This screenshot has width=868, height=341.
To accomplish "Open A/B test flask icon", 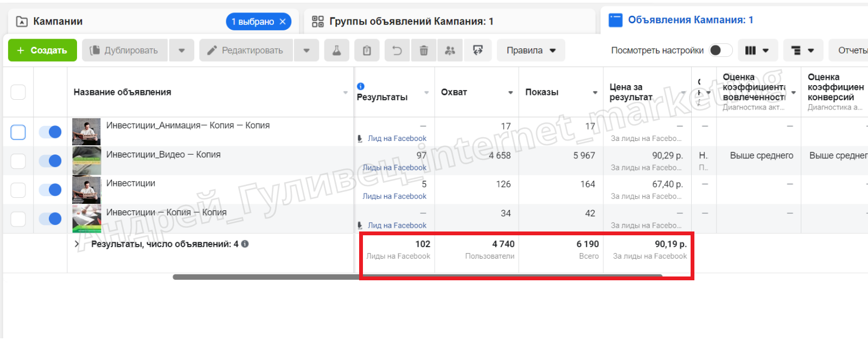I will point(336,50).
